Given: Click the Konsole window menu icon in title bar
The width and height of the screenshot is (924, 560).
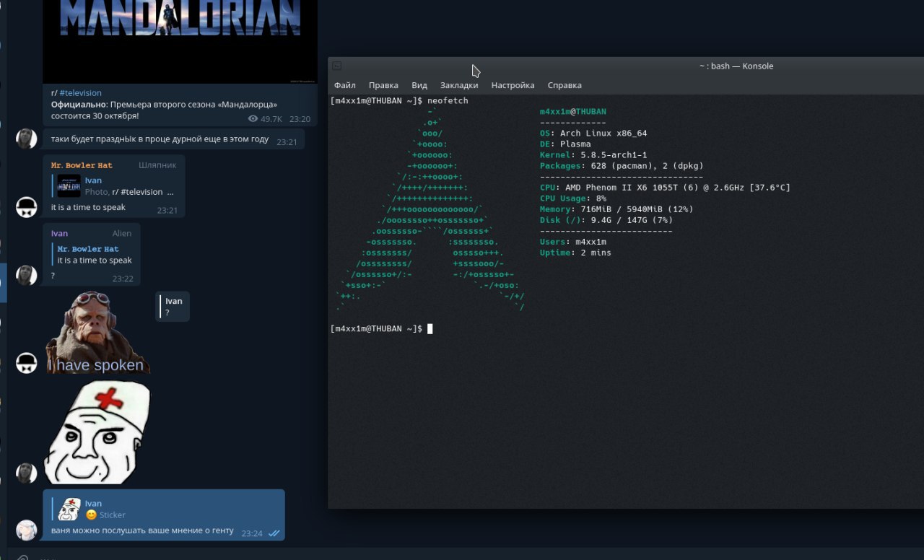Looking at the screenshot, I should [x=336, y=66].
